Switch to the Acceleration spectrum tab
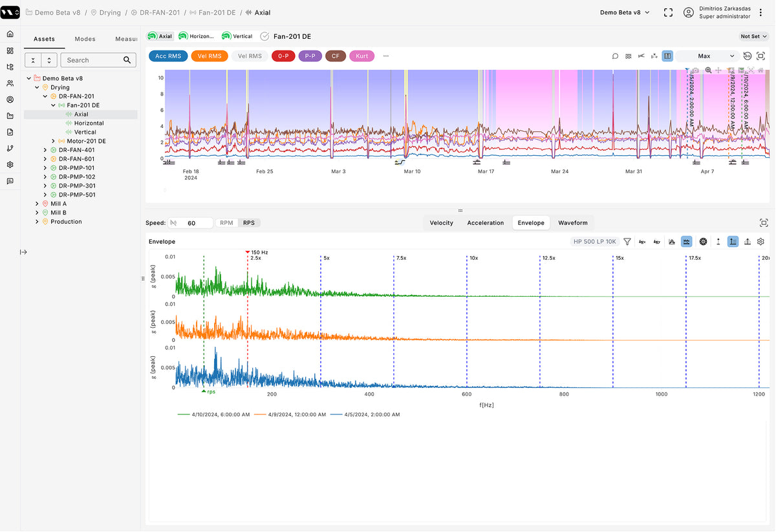Viewport: 776px width, 532px height. (x=485, y=223)
